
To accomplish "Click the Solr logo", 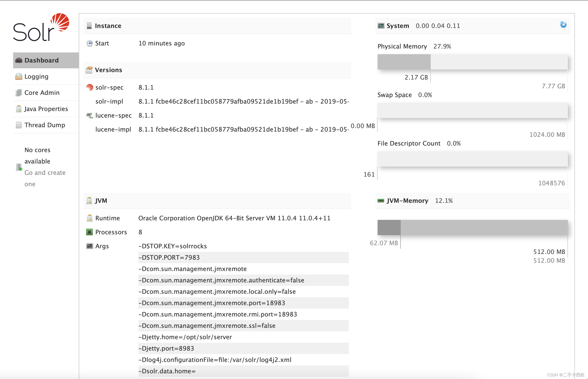I will 41,27.
